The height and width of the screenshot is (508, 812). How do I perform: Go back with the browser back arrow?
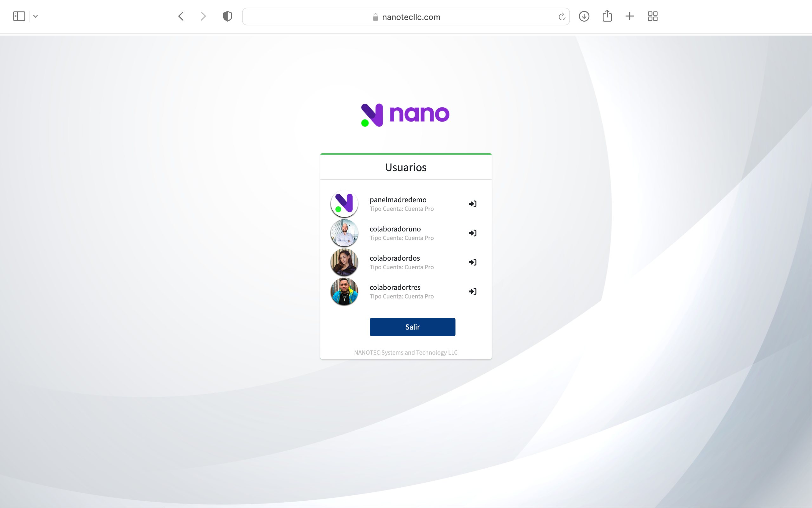point(181,16)
